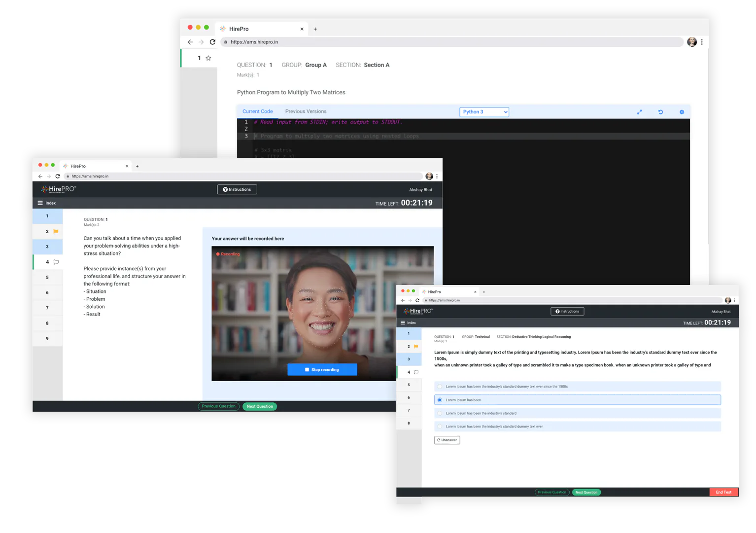Select option 'Lorem Ipsum has been'
The height and width of the screenshot is (533, 756).
click(578, 400)
